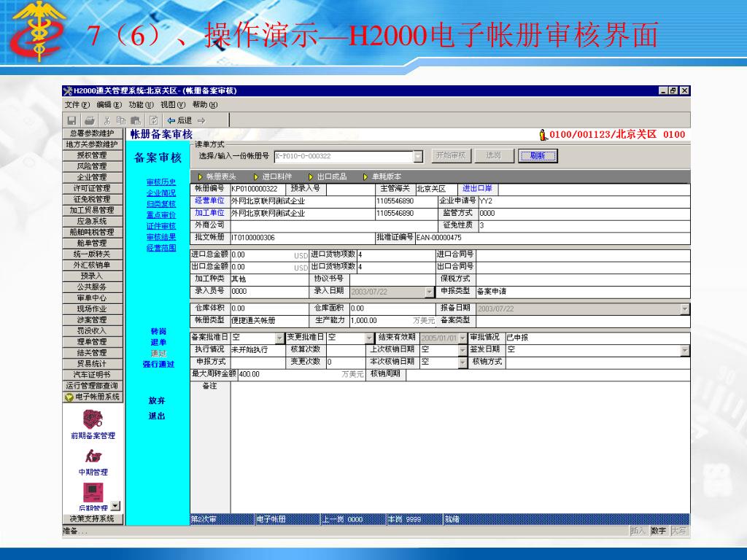Click the 批文帐册 field IT0100000306
Viewport: 747px width, 560px height.
point(303,238)
